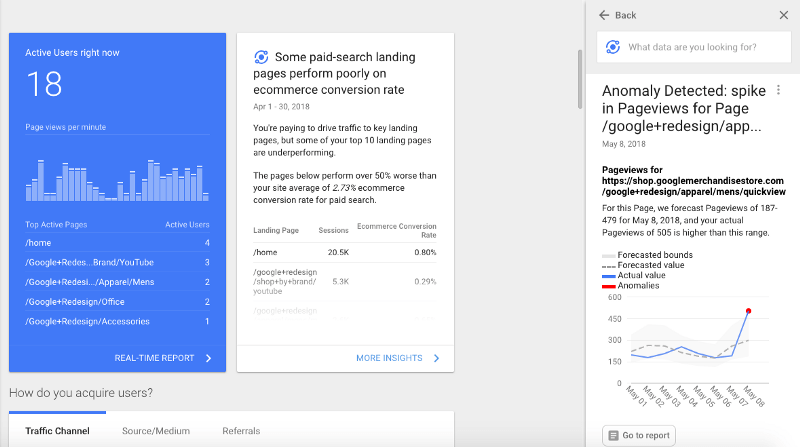Click the 0.29% conversion rate value

pyautogui.click(x=426, y=282)
